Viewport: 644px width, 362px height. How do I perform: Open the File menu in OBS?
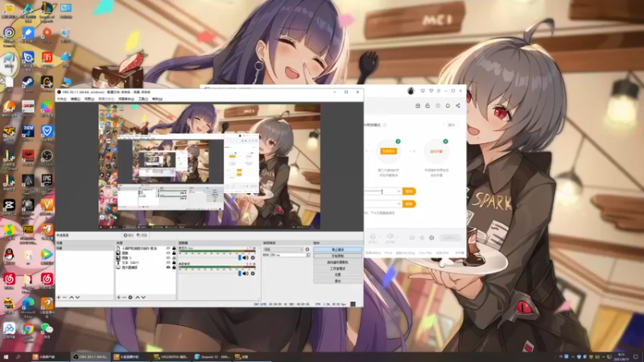(x=62, y=99)
